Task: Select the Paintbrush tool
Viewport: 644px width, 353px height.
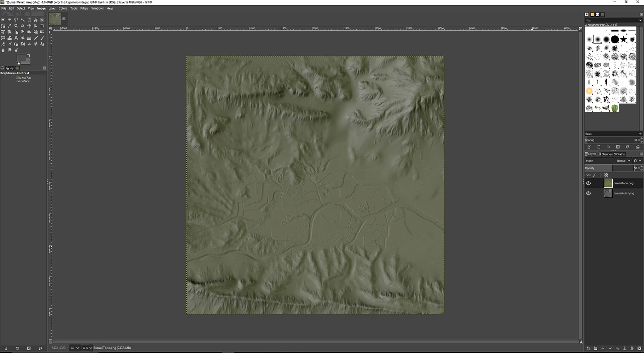Action: pos(42,38)
